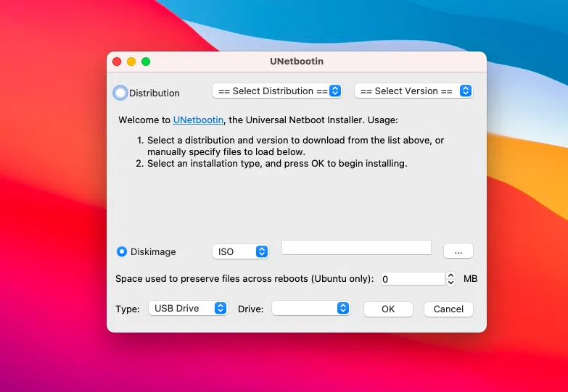Close the UNetbootin window with red button
Viewport: 568px width, 392px height.
pos(117,62)
